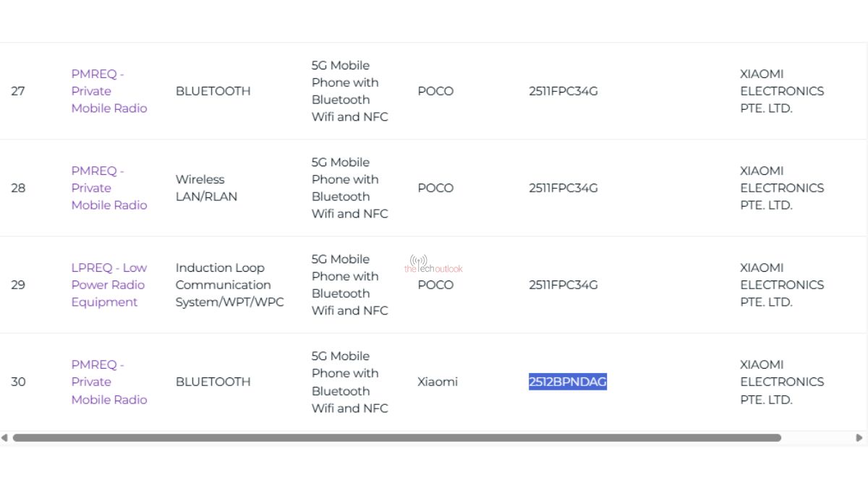Click XIAOMI ELECTRONICS PTE. LTD. in row 30
The width and height of the screenshot is (868, 488).
click(x=781, y=382)
